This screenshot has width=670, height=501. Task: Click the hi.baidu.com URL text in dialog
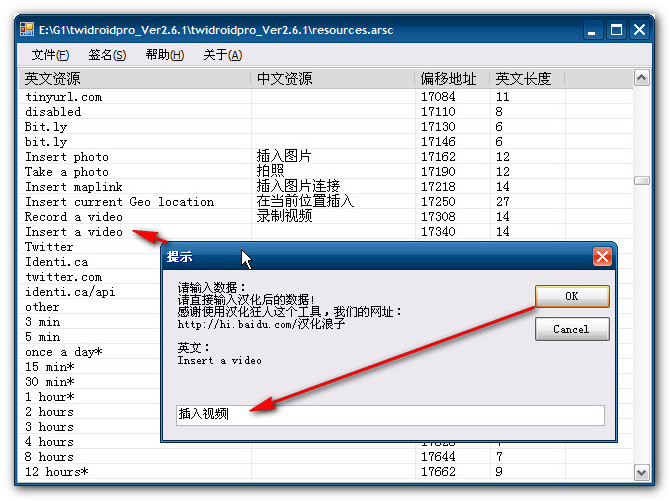(x=261, y=324)
